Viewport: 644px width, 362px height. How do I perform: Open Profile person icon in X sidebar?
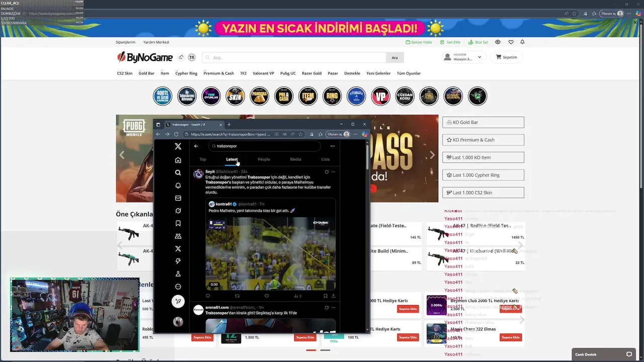[178, 274]
